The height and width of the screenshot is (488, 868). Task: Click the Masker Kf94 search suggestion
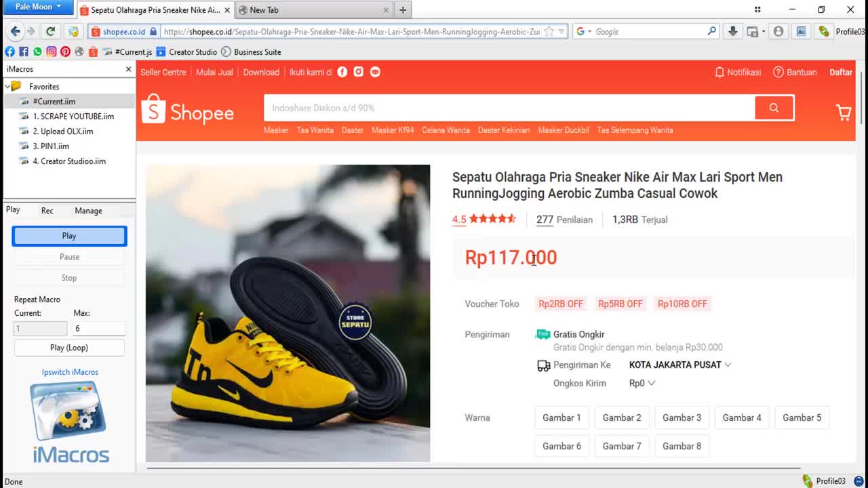point(393,130)
